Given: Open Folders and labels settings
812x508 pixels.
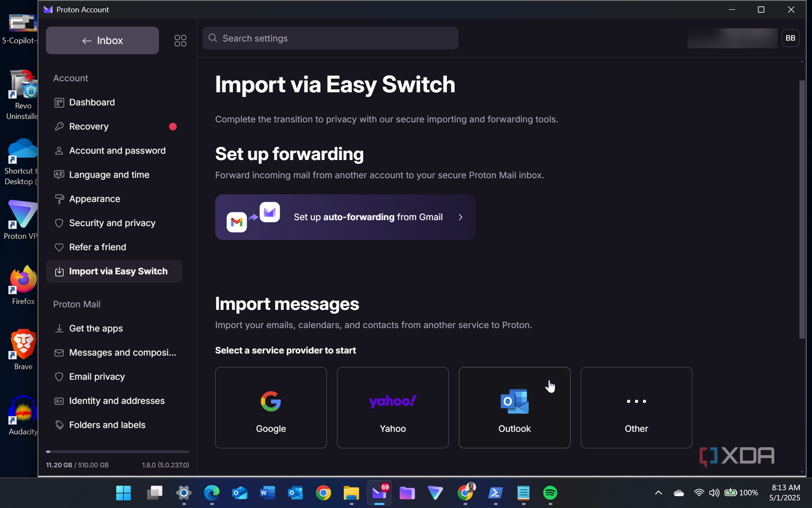Looking at the screenshot, I should [x=114, y=424].
